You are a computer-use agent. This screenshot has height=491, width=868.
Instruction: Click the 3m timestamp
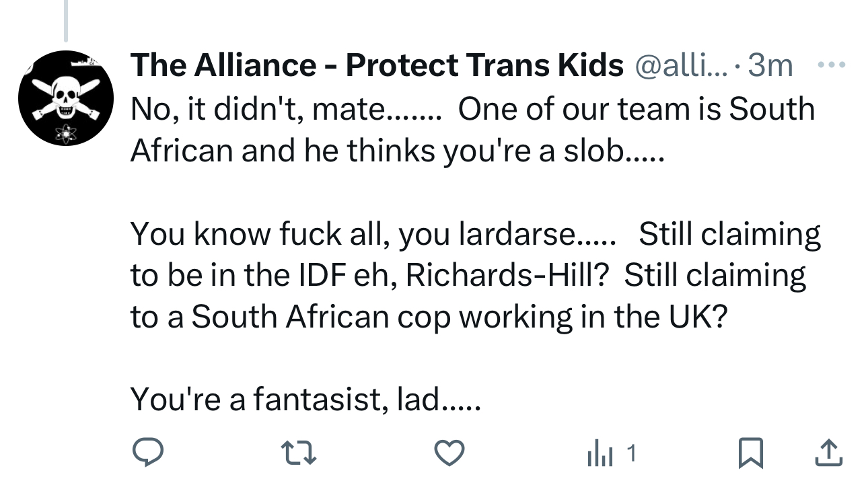click(x=770, y=65)
